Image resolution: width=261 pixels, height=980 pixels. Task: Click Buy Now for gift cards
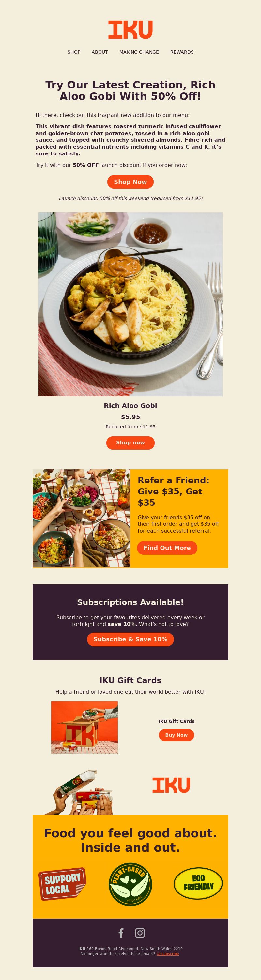[x=176, y=735]
